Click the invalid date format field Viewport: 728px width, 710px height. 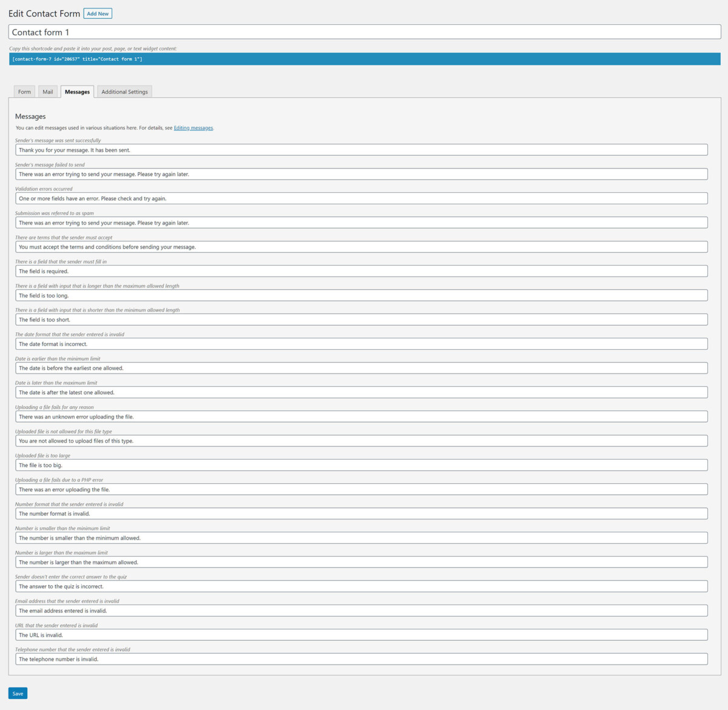click(362, 344)
